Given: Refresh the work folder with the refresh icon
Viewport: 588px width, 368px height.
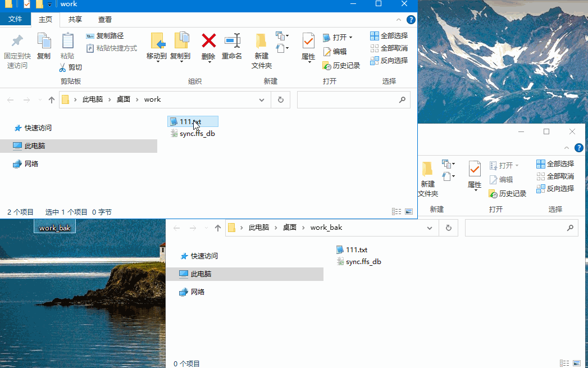Looking at the screenshot, I should pos(280,99).
